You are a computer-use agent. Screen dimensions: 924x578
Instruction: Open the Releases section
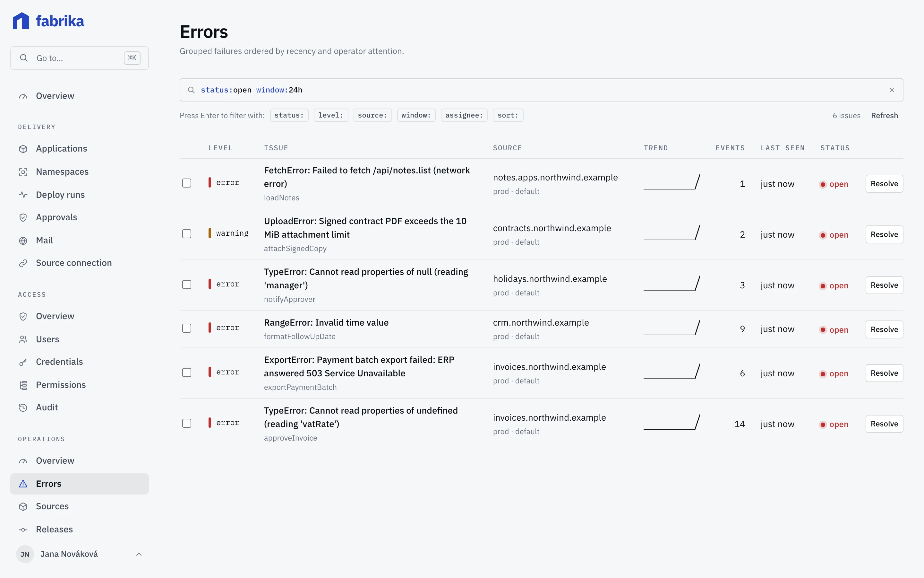pos(80,530)
